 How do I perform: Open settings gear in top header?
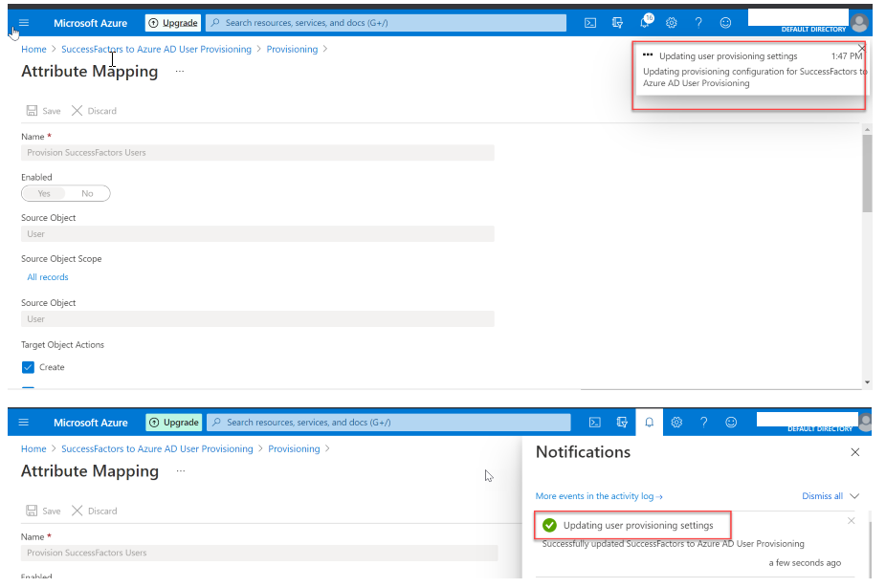pyautogui.click(x=672, y=23)
